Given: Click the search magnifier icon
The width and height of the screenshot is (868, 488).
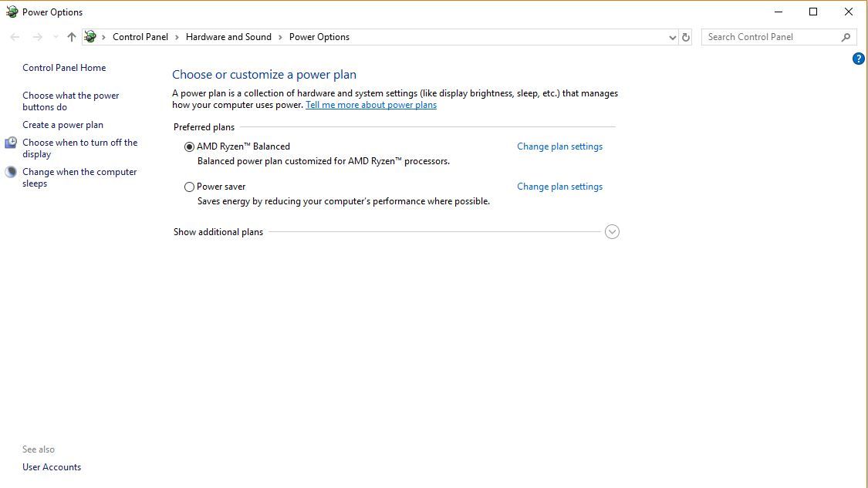Looking at the screenshot, I should (846, 37).
